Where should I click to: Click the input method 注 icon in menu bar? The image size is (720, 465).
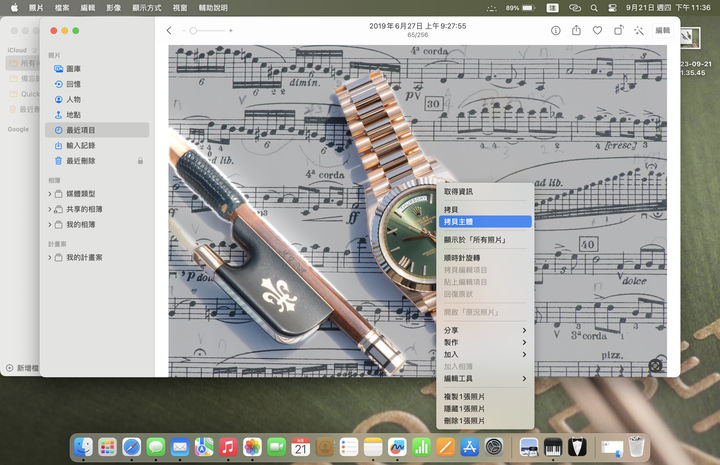pos(552,8)
